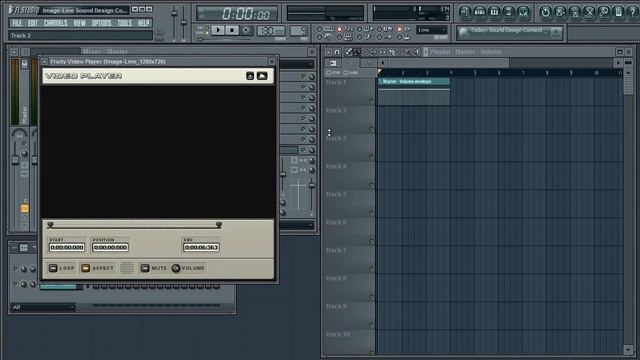Click the circular arrow undo icon
Viewport: 640px width, 360px height.
tap(545, 12)
